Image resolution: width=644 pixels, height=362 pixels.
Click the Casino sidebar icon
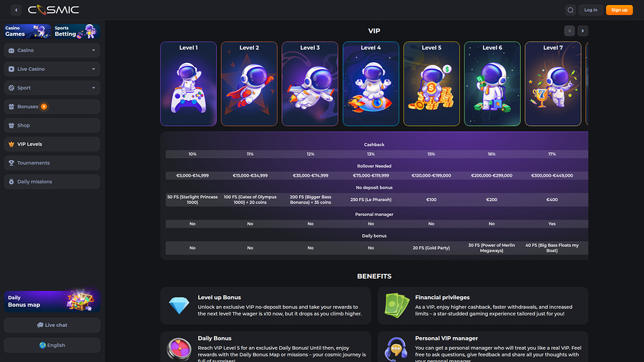coord(11,51)
